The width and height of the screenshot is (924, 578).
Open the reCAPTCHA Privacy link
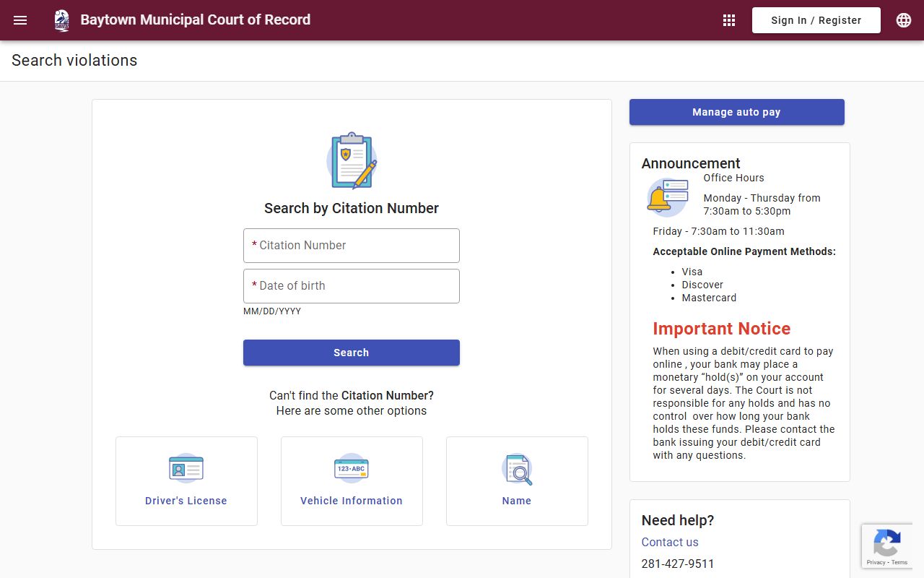click(876, 562)
